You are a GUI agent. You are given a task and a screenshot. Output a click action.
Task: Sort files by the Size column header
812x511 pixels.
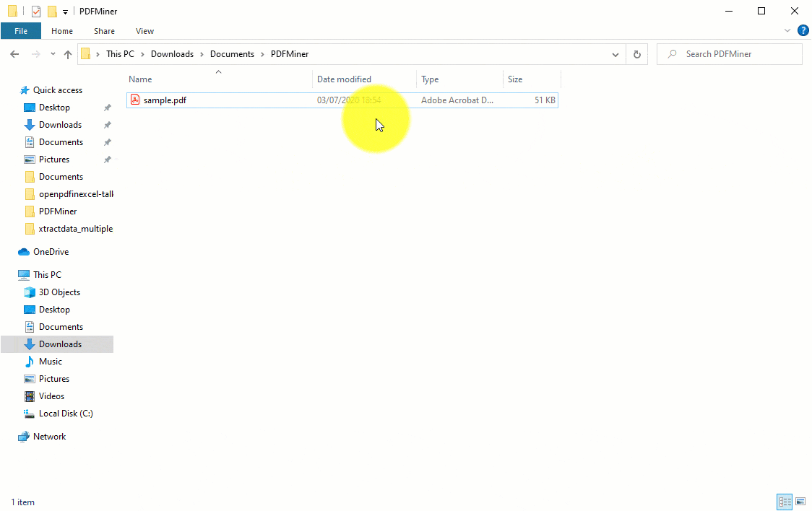[514, 79]
